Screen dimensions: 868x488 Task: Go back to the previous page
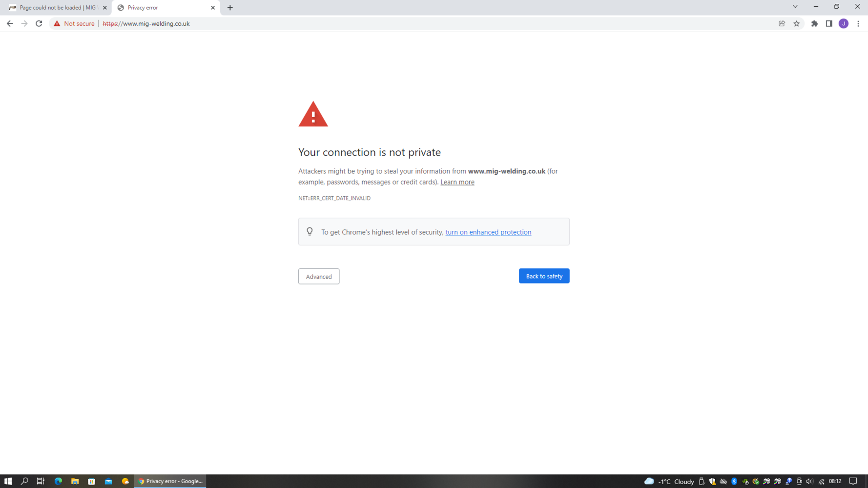(x=10, y=23)
